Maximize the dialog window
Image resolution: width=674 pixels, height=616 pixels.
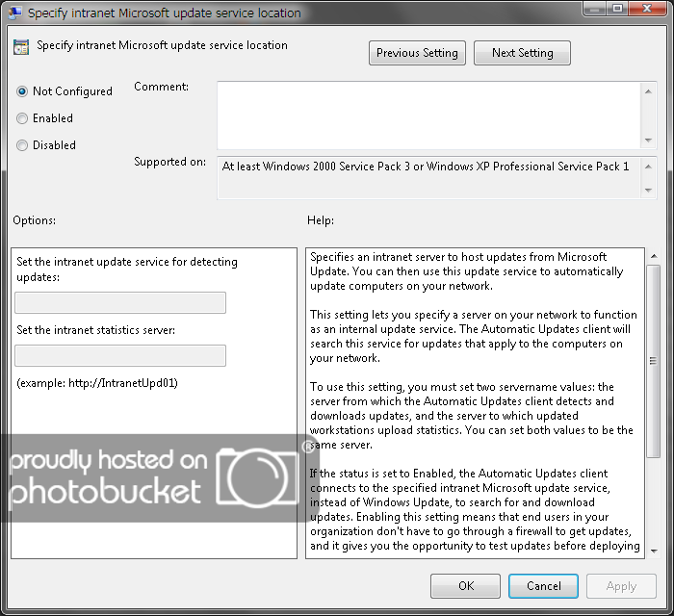click(618, 9)
